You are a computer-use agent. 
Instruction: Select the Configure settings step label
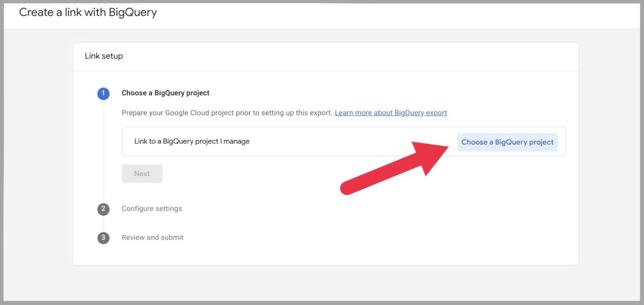pyautogui.click(x=152, y=209)
